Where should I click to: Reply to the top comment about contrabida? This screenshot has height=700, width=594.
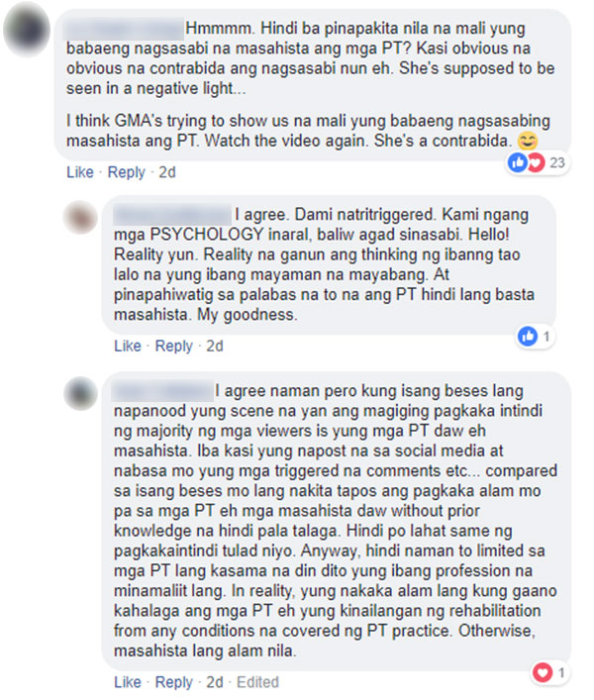[127, 172]
